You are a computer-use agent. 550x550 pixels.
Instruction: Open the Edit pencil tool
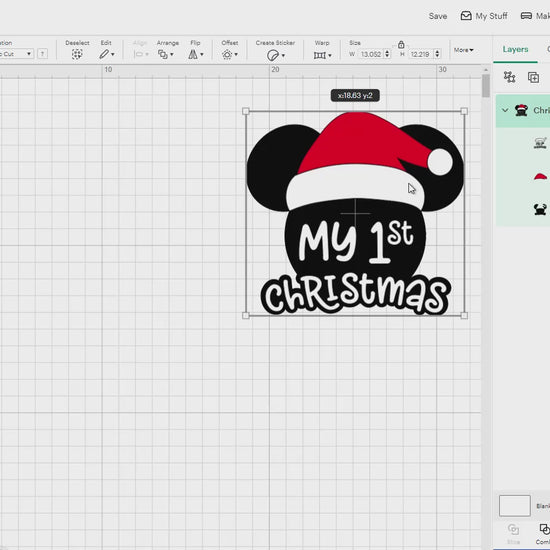point(104,54)
